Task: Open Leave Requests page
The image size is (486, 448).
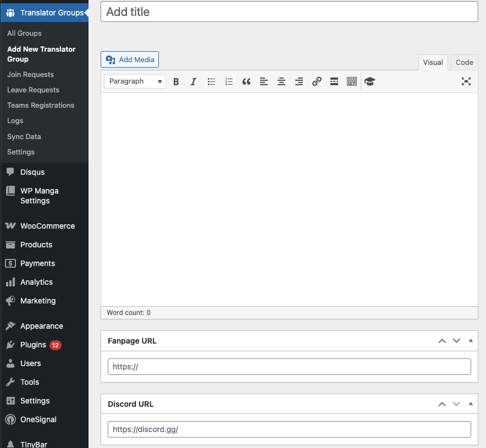Action: [x=33, y=90]
